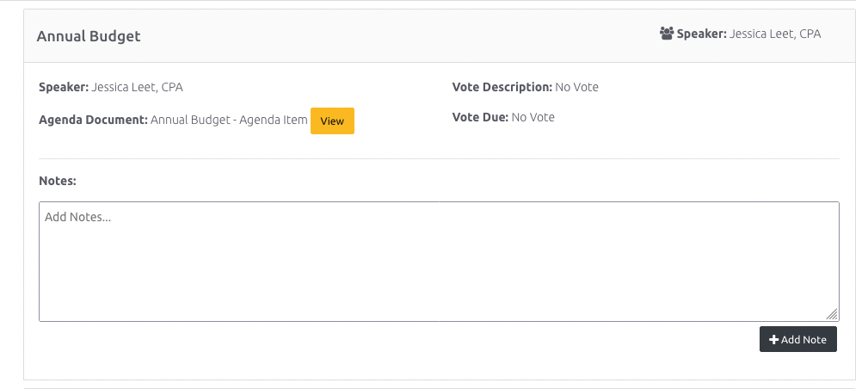Click the bold Speaker label in header
This screenshot has height=389, width=868.
[x=702, y=34]
